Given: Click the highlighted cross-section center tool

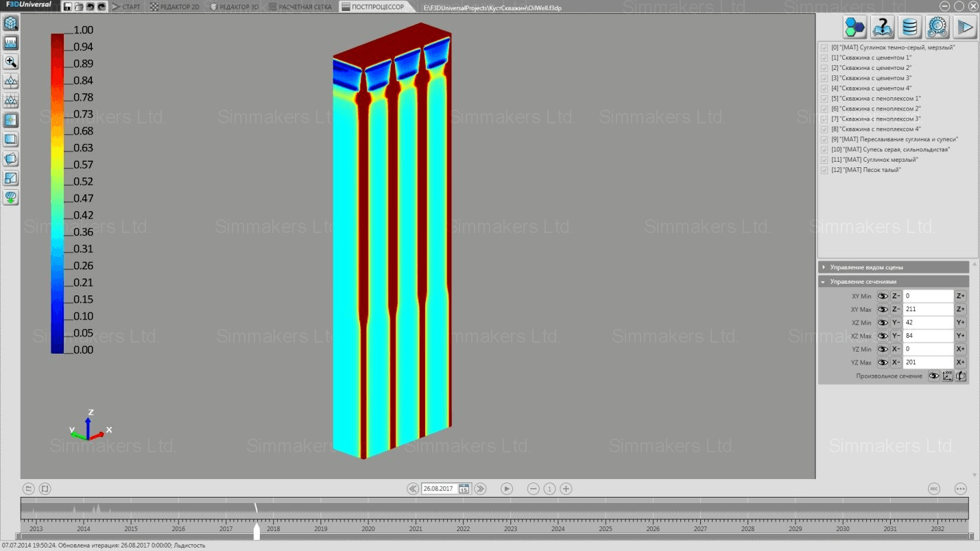Looking at the screenshot, I should pos(11,120).
